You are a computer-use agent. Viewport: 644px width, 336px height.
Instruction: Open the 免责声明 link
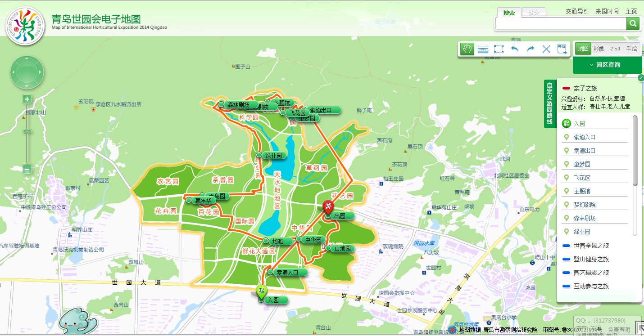[x=619, y=330]
